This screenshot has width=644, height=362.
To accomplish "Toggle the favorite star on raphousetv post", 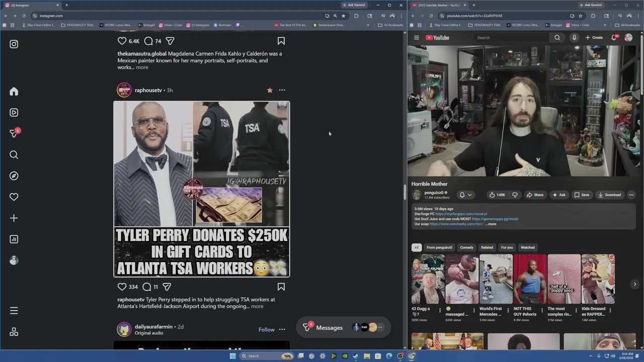I will [270, 90].
